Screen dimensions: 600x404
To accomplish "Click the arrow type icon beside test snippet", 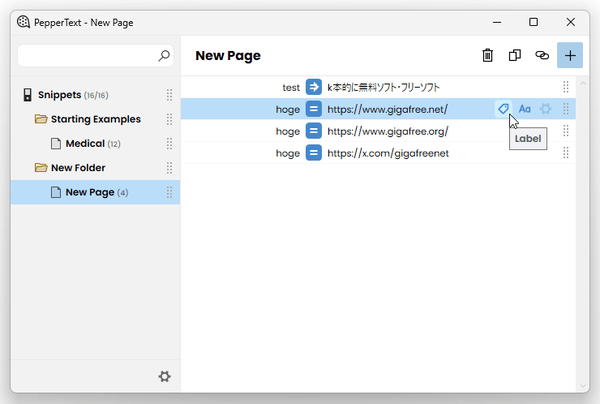I will [313, 87].
